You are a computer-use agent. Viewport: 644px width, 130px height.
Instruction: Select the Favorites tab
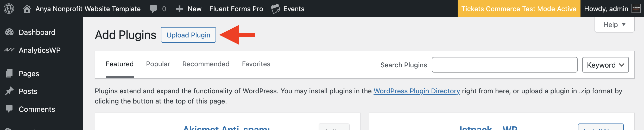click(256, 64)
